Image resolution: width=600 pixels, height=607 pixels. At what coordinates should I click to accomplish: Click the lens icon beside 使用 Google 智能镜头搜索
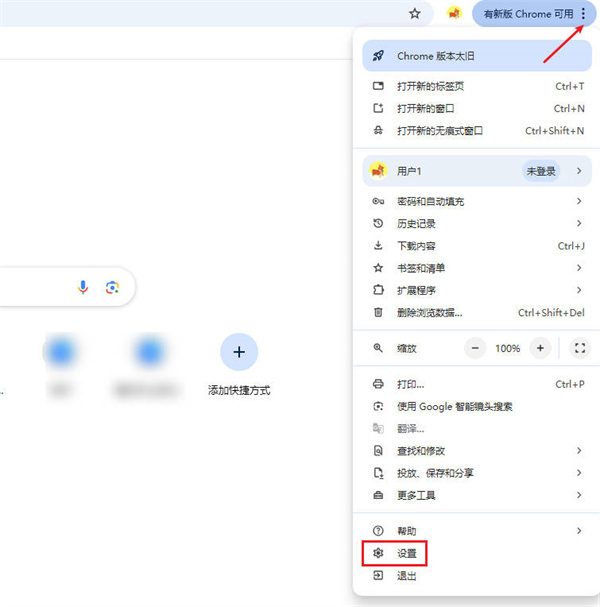pyautogui.click(x=378, y=406)
